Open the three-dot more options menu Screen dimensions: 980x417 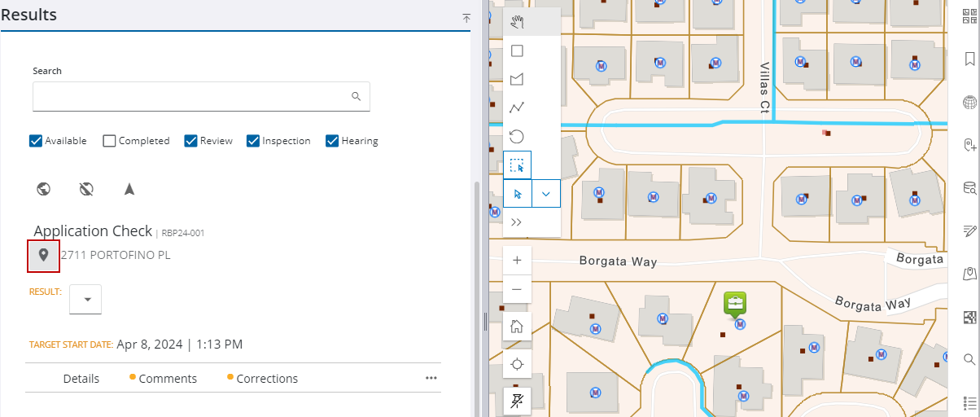coord(431,378)
